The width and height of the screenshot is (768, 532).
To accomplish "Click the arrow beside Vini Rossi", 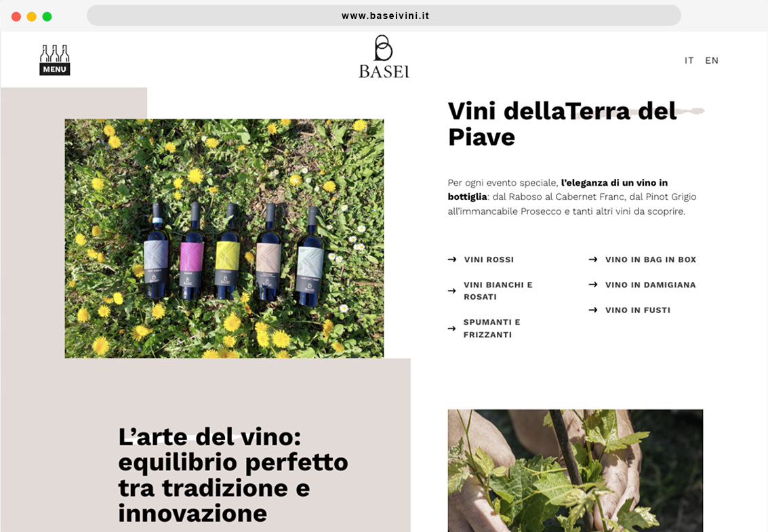I will tap(452, 259).
